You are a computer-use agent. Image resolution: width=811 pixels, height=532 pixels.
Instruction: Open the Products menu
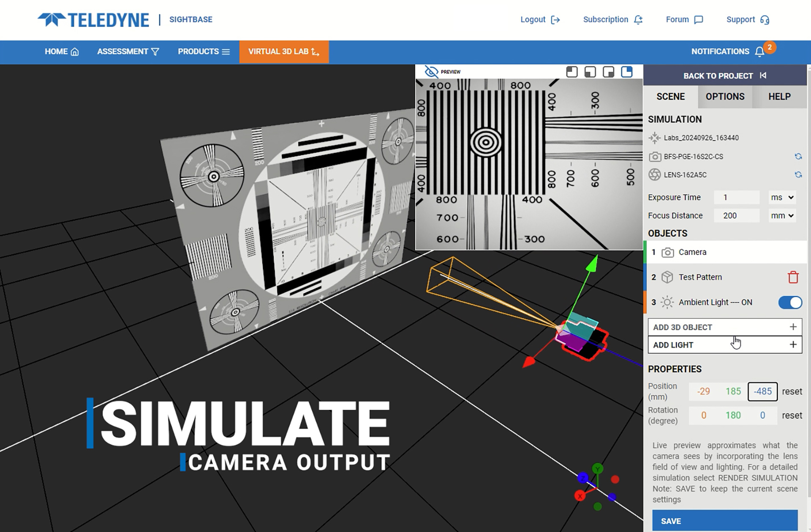pyautogui.click(x=203, y=52)
